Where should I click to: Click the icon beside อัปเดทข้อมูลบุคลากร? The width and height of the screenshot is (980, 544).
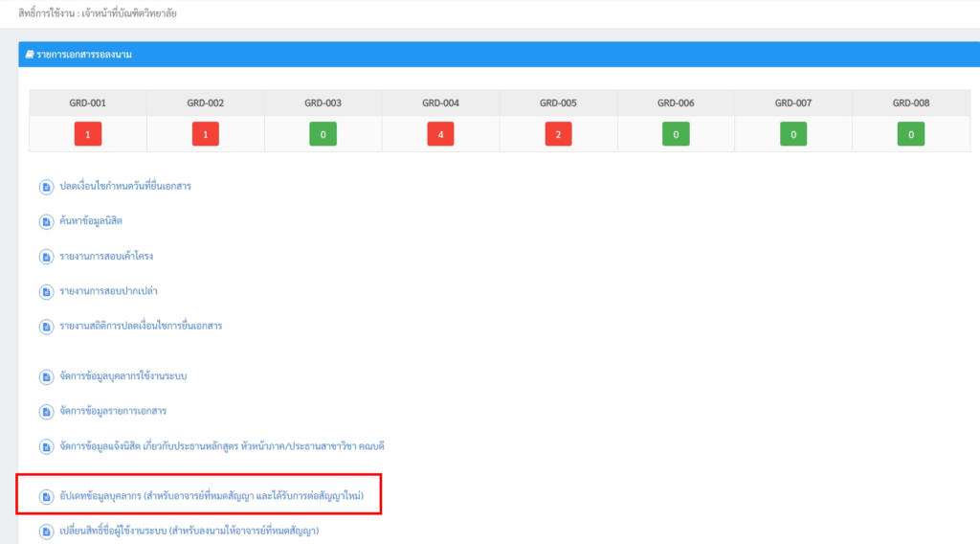[x=45, y=497]
